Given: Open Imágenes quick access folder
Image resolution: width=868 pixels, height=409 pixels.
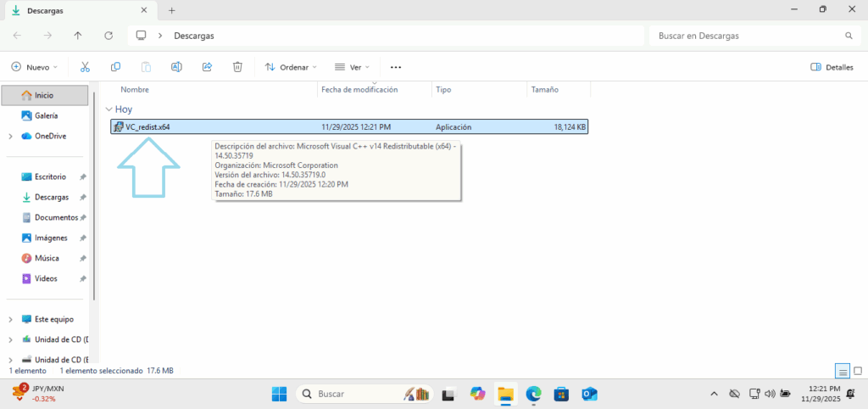Looking at the screenshot, I should 51,238.
